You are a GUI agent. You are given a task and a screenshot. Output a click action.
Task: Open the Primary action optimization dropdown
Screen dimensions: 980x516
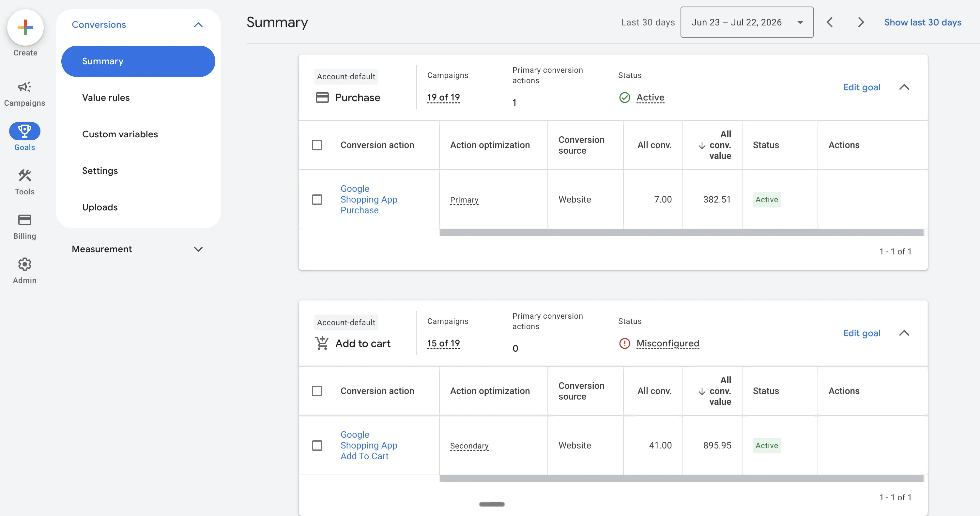click(x=464, y=200)
